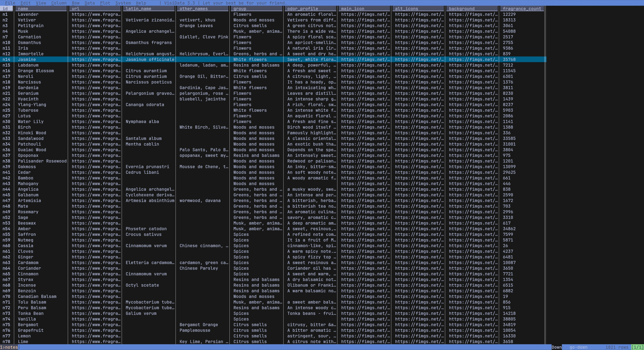
Task: Open the Column menu
Action: tap(59, 3)
